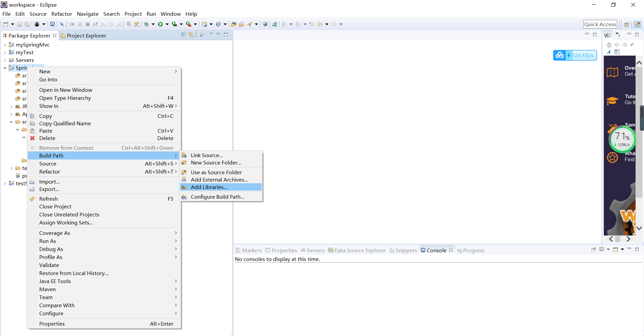The width and height of the screenshot is (644, 336).
Task: Click the Back navigation arrow in toolbar
Action: (x=320, y=24)
